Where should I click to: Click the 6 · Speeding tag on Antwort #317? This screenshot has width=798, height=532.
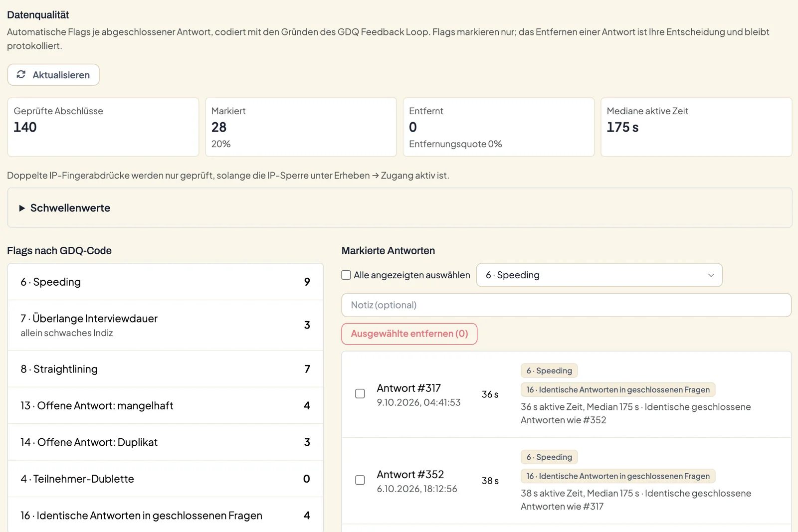549,370
